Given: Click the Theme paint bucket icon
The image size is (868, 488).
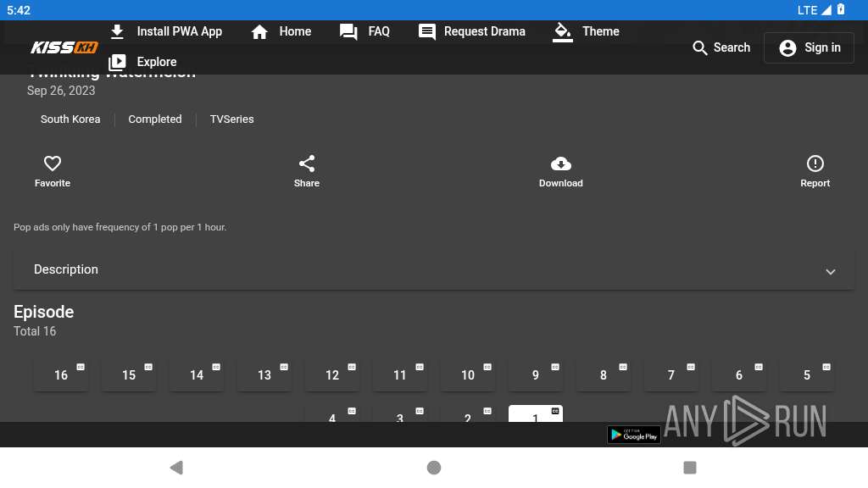Looking at the screenshot, I should (x=563, y=31).
